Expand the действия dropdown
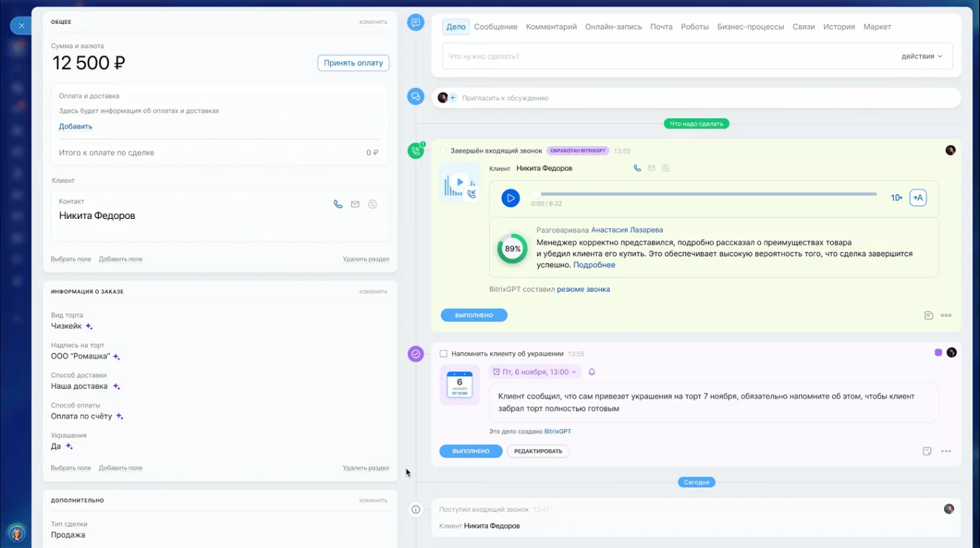Screen dimensions: 980x548 (x=922, y=56)
